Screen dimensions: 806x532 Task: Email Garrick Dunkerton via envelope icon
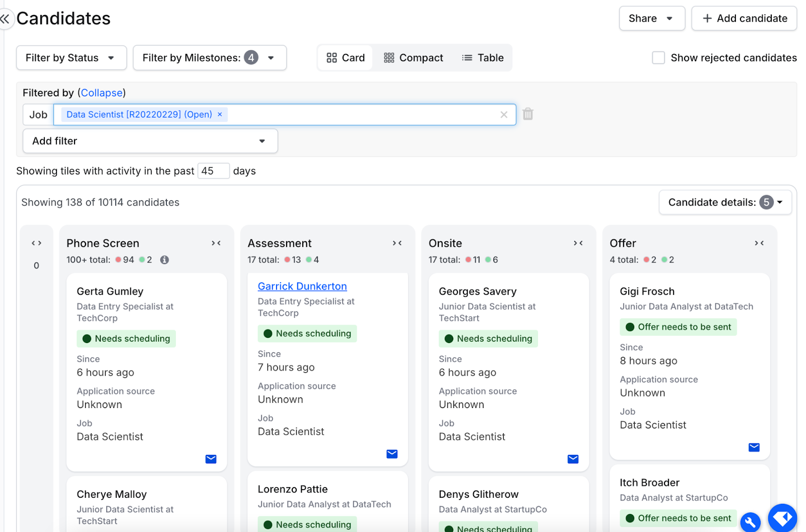[x=392, y=454]
